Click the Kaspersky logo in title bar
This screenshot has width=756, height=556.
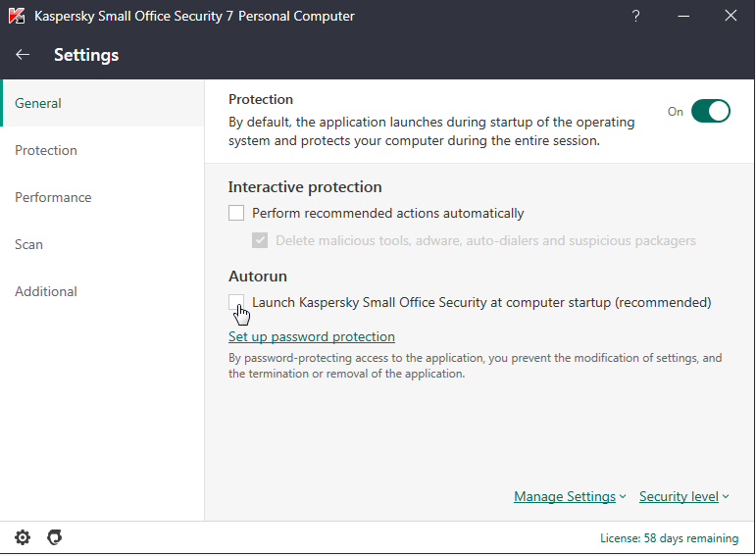(17, 16)
